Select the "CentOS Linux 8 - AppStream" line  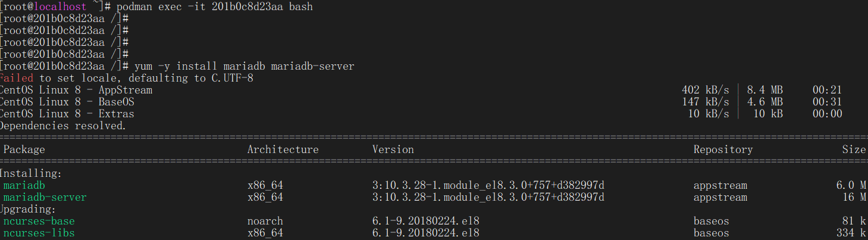point(76,90)
